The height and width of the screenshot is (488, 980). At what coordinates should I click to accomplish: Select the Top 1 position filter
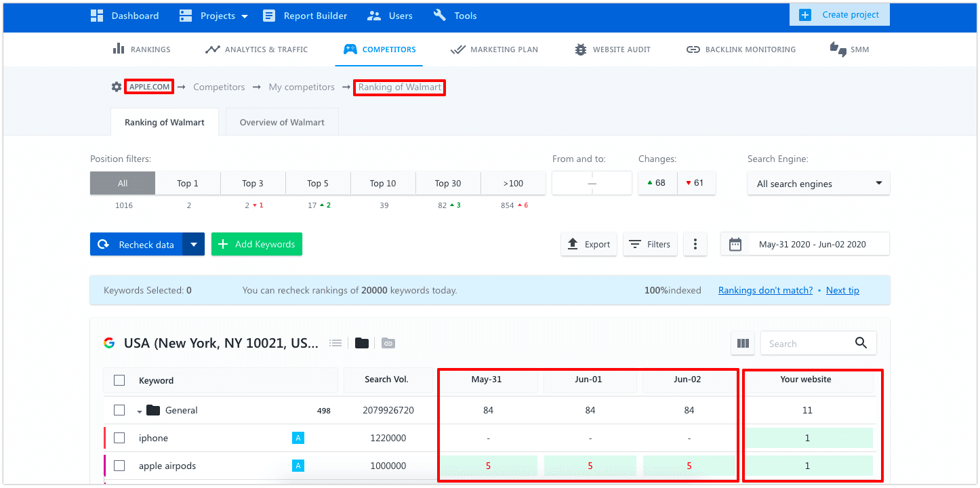click(188, 183)
